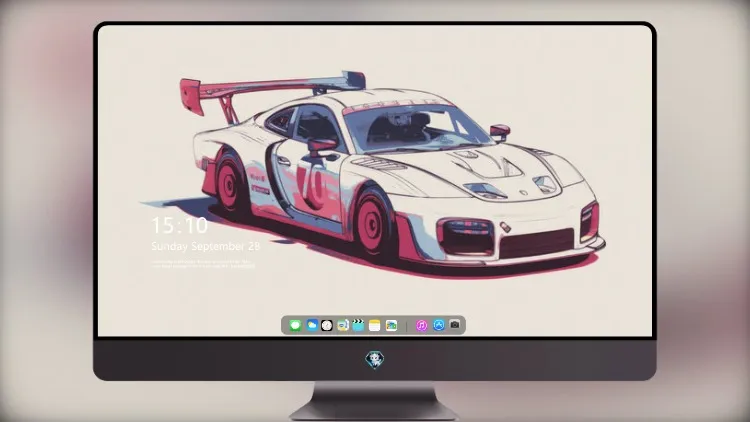Click the number 70 on the car door
The image size is (750, 422).
pyautogui.click(x=312, y=184)
